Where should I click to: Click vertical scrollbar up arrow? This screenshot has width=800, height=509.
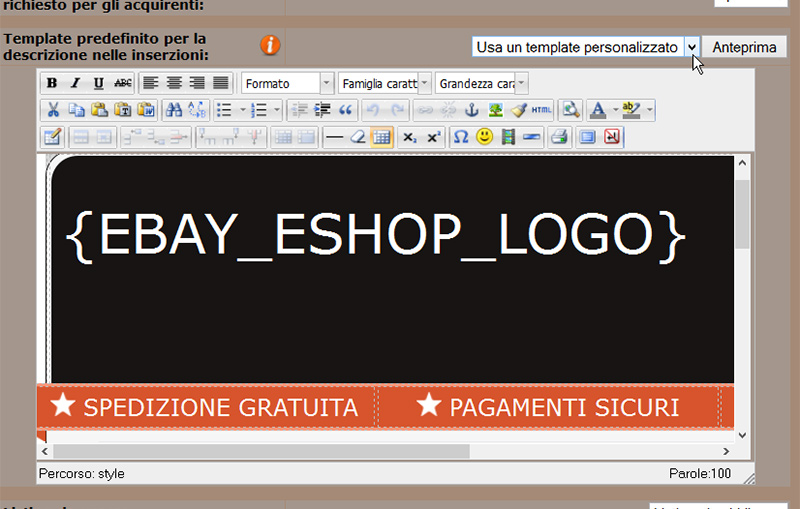[x=742, y=163]
